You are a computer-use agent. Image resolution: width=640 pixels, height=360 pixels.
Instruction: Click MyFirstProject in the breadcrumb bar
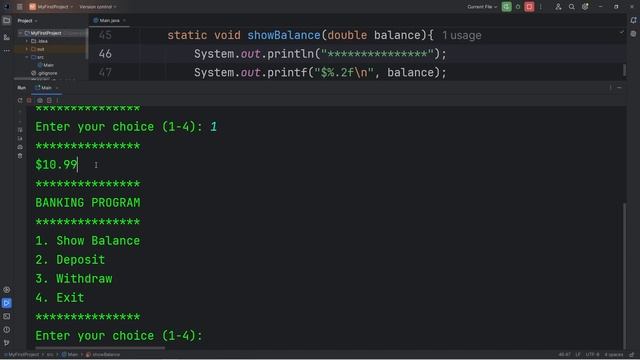point(23,355)
